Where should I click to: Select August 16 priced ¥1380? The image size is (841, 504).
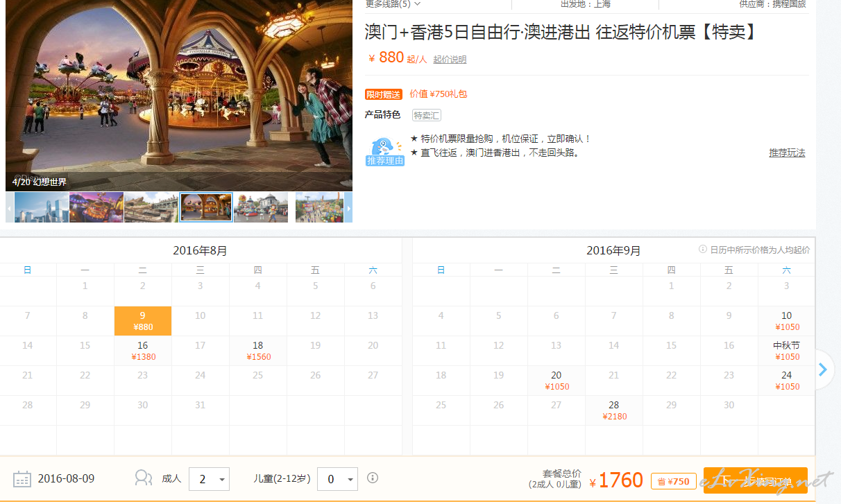(142, 351)
